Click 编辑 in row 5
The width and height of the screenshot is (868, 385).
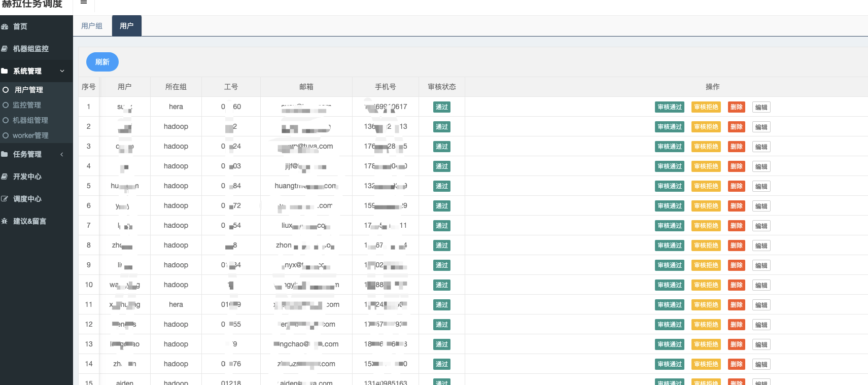(x=761, y=186)
